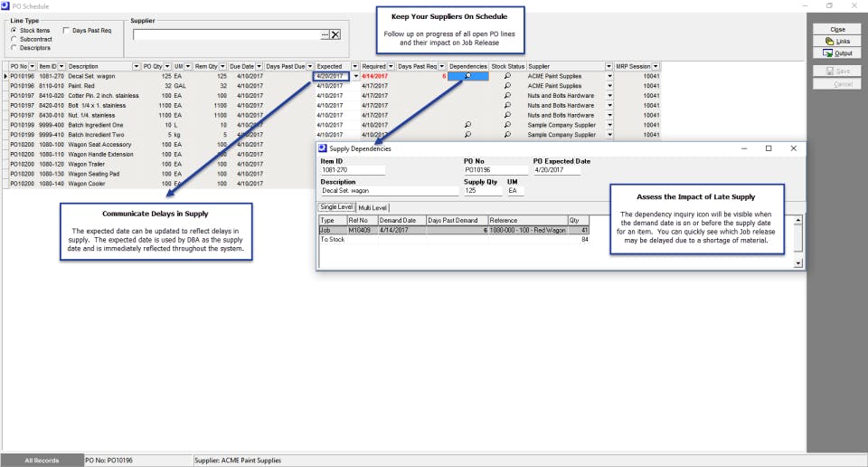Click the Supplier filter text field
This screenshot has height=467, width=868.
coord(226,34)
